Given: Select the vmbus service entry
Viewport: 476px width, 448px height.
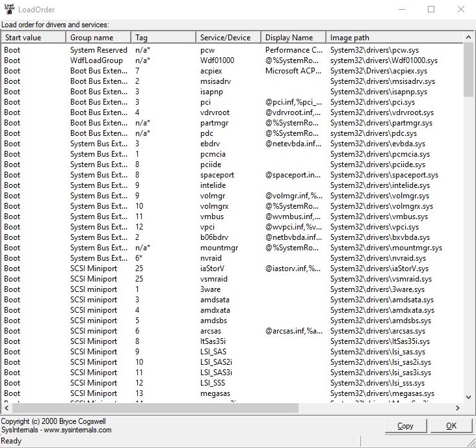Looking at the screenshot, I should pyautogui.click(x=212, y=217).
